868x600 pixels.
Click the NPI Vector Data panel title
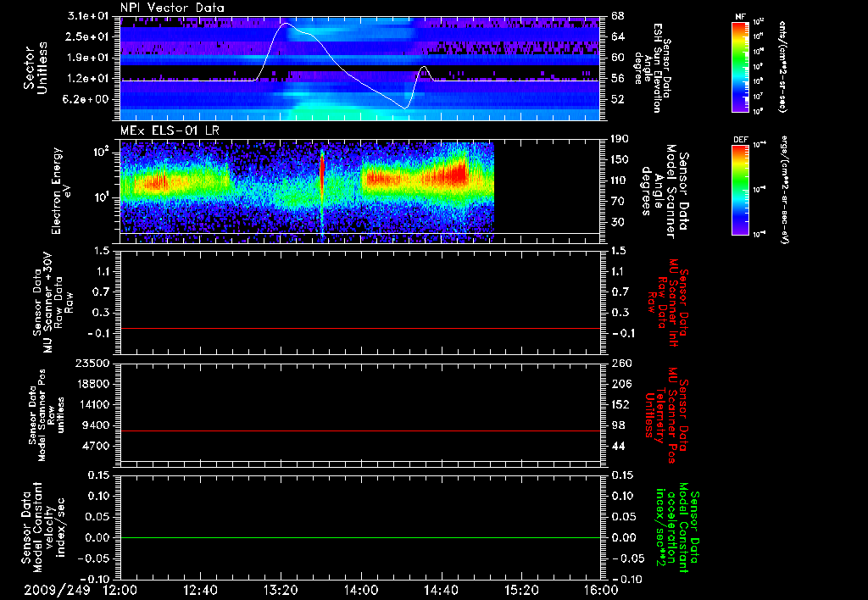172,8
